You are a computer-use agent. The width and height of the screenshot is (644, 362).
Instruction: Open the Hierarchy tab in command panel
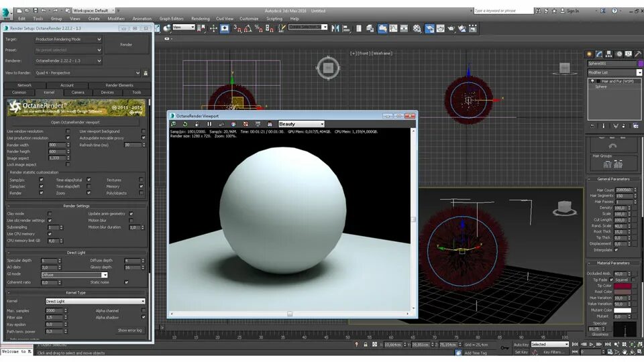608,54
